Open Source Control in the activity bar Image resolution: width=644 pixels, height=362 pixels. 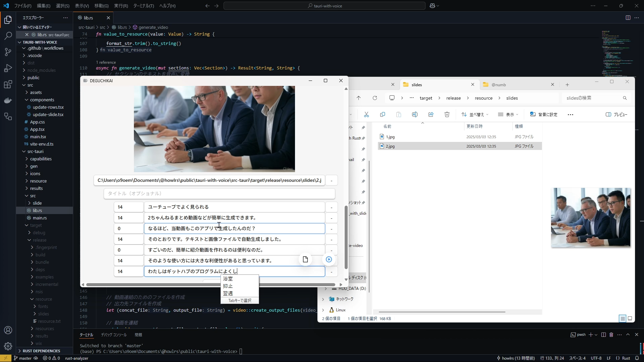8,52
